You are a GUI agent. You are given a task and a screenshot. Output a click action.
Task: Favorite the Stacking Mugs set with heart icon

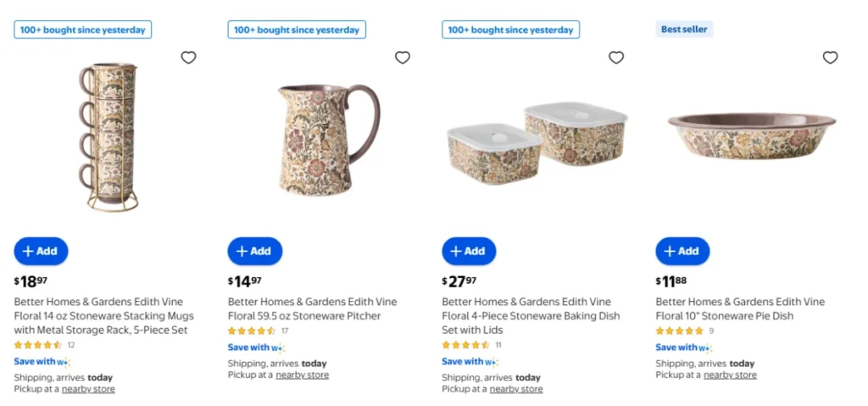(x=188, y=58)
